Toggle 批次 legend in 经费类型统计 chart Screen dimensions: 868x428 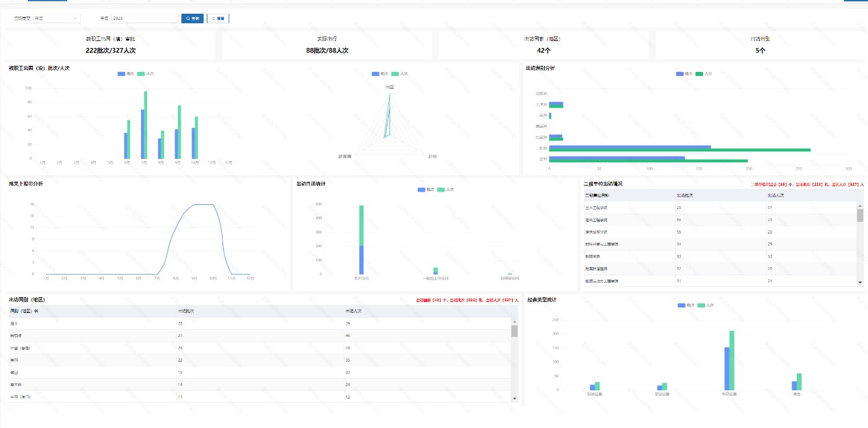[x=686, y=305]
